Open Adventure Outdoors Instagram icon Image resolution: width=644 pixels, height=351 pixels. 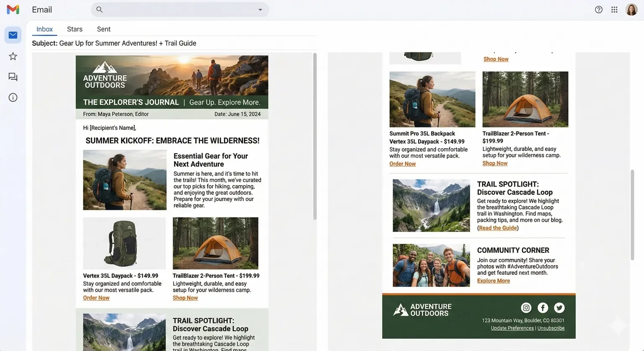(x=526, y=307)
